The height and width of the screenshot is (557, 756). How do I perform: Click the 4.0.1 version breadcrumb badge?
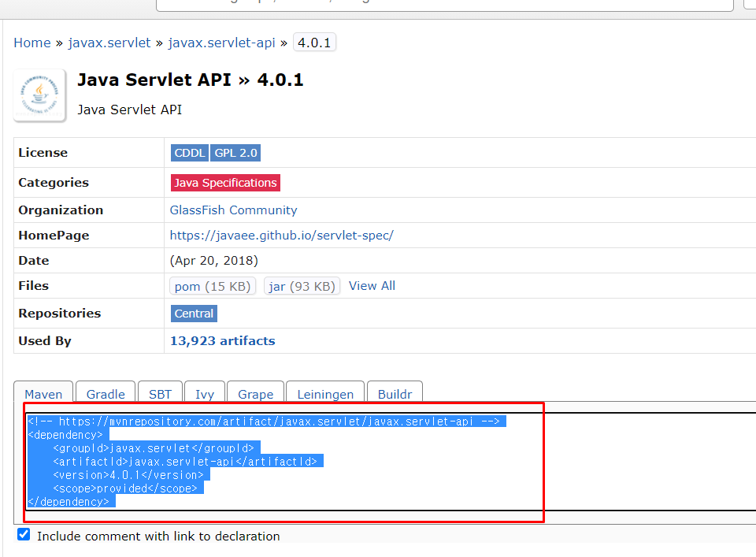click(x=314, y=43)
